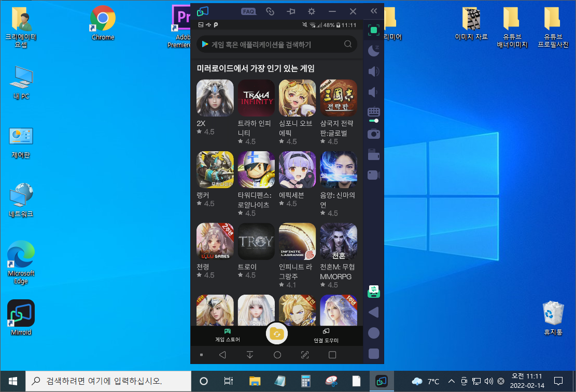
Task: Open the 천령 game icon
Action: pos(215,241)
